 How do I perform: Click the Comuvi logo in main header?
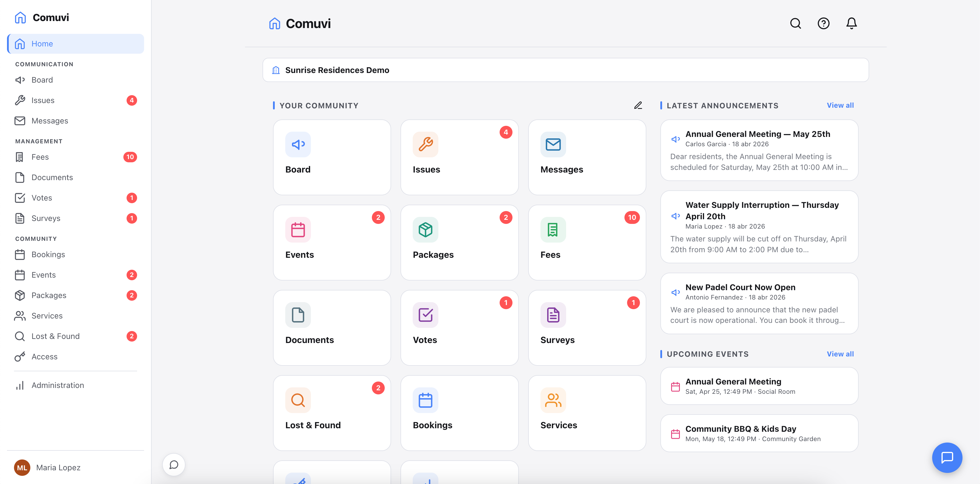(300, 24)
